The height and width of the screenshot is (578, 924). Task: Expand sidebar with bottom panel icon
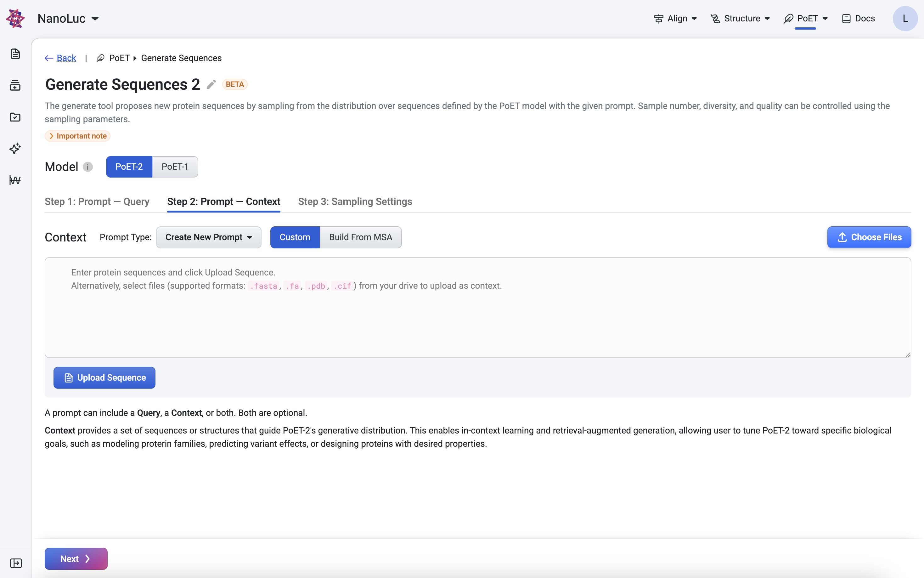point(16,563)
